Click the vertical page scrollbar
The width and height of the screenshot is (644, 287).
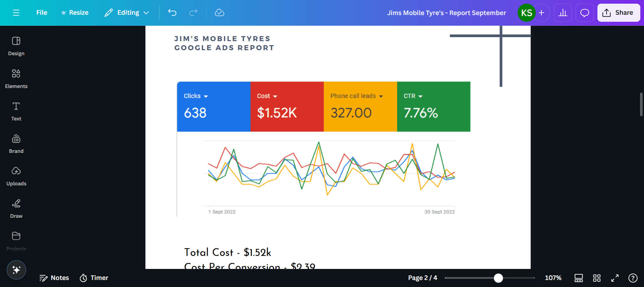pos(641,104)
